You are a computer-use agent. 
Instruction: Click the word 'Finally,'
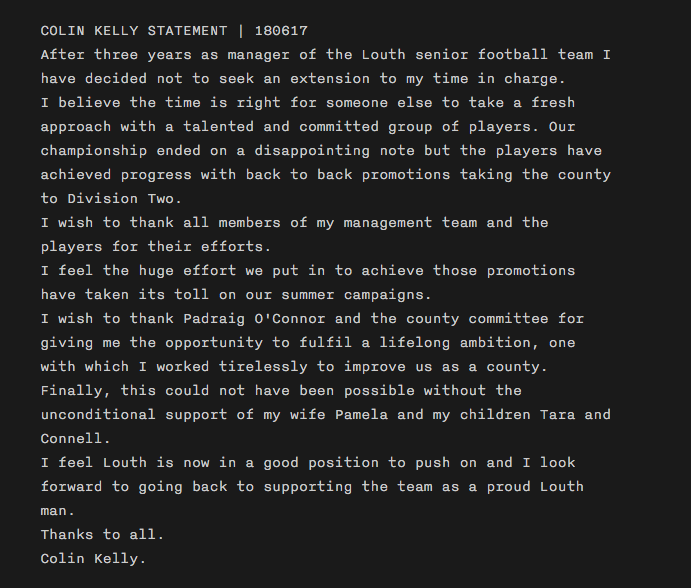76,391
